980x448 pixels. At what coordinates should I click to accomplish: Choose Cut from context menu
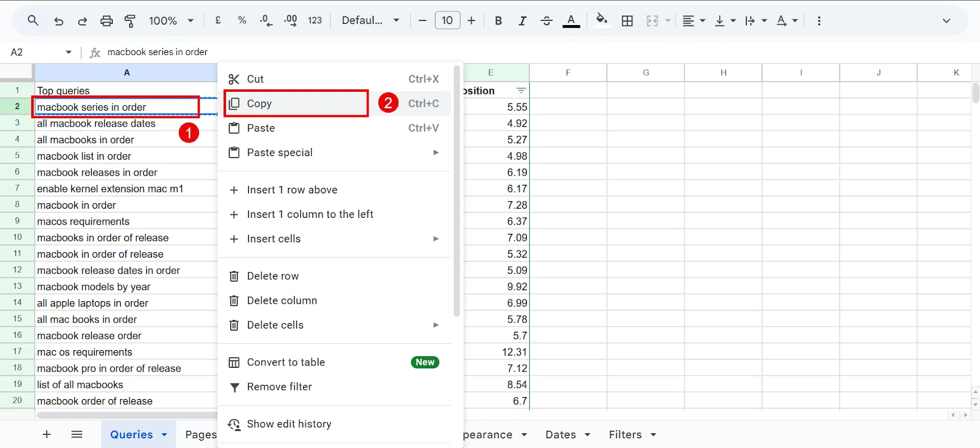[x=334, y=79]
